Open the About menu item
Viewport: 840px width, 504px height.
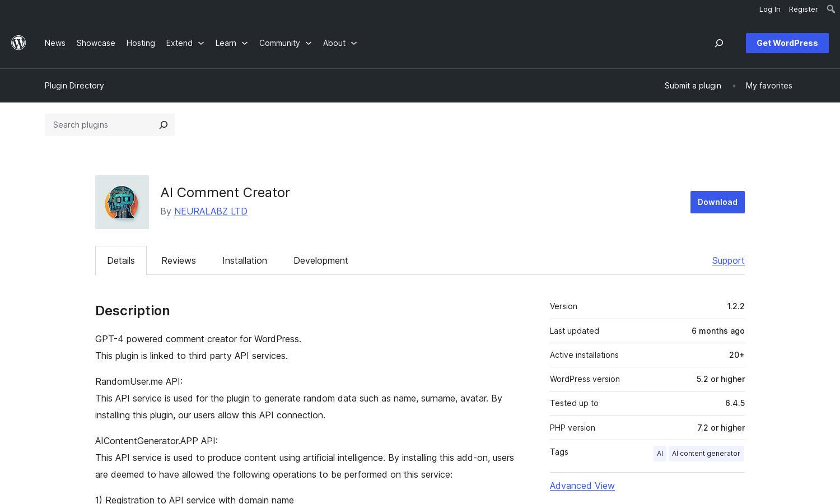coord(334,43)
